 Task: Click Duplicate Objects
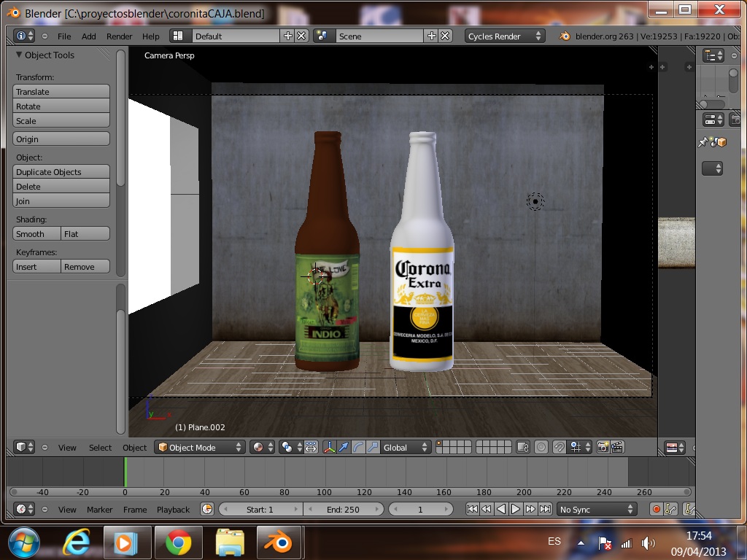[x=61, y=172]
